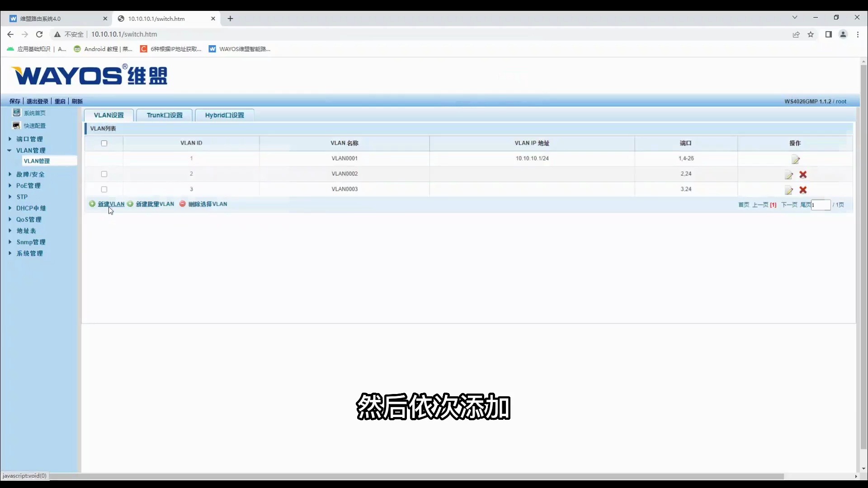Click edit icon for VLAN0001 row
Viewport: 868px width, 488px height.
pyautogui.click(x=796, y=160)
